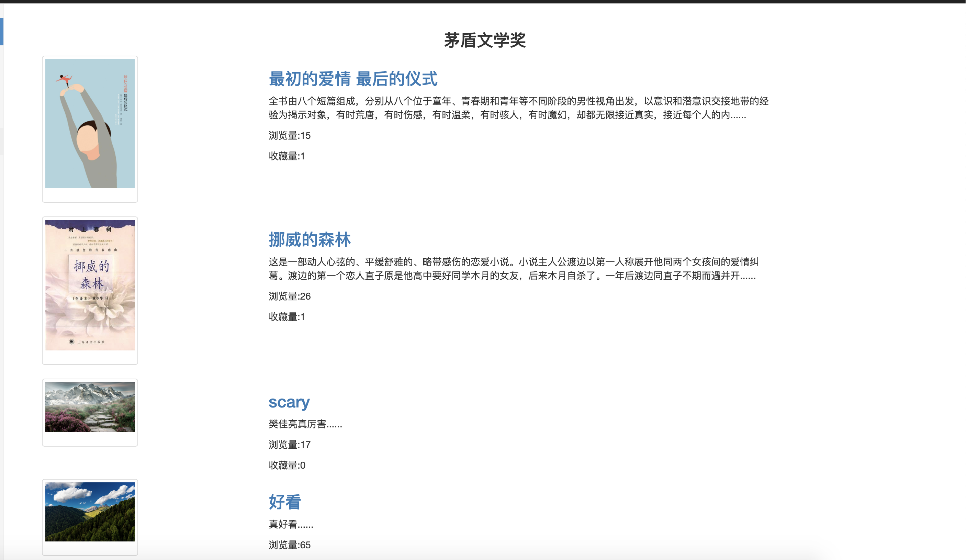The height and width of the screenshot is (560, 966).
Task: Click the blue-cover stretching figure book thumbnail
Action: [x=90, y=123]
